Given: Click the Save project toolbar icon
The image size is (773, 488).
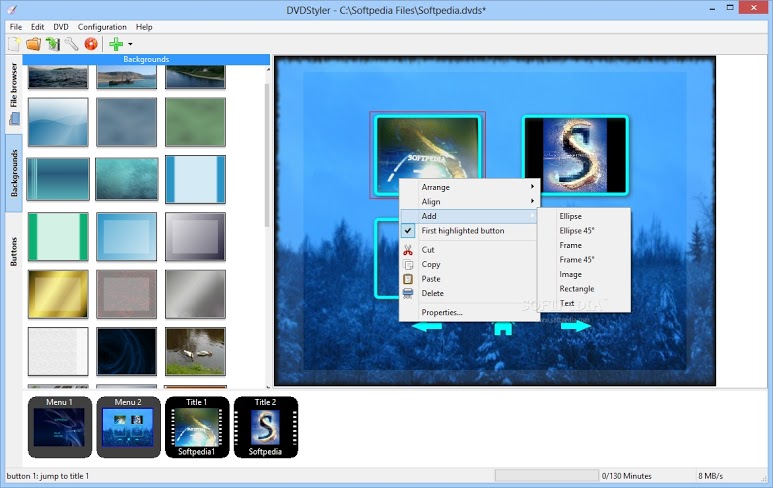Looking at the screenshot, I should 52,44.
